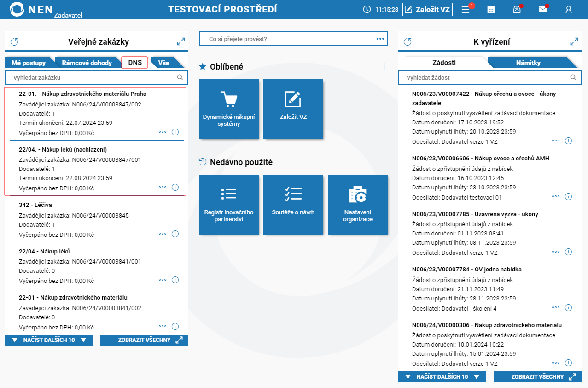The height and width of the screenshot is (388, 588).
Task: Open more options for Nákup léků (nachlazení)
Action: click(x=163, y=187)
